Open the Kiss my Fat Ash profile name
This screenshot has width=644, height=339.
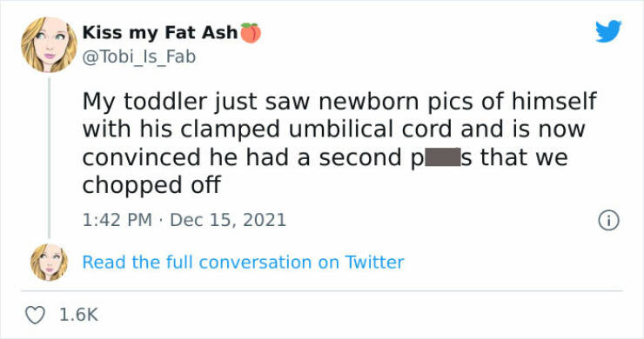(160, 33)
